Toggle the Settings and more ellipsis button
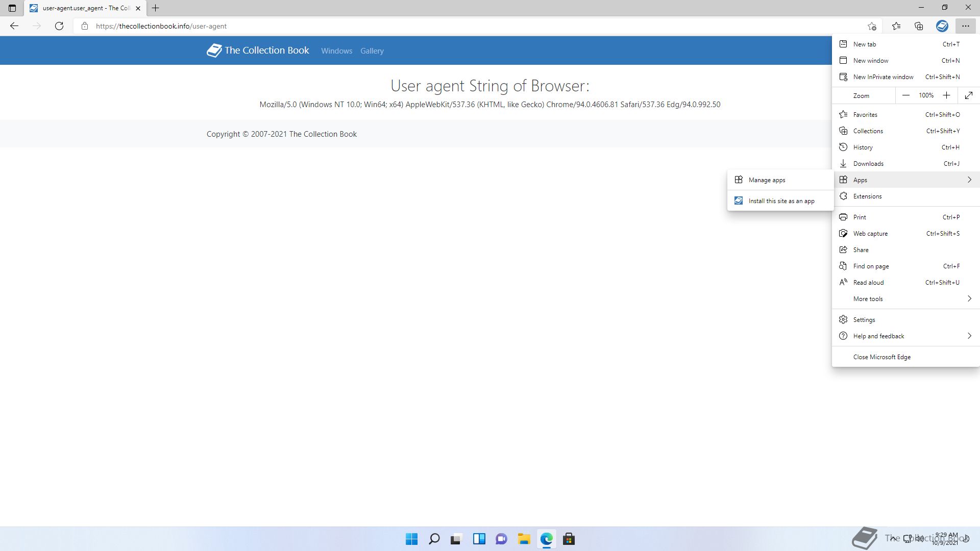This screenshot has width=980, height=551. (965, 26)
